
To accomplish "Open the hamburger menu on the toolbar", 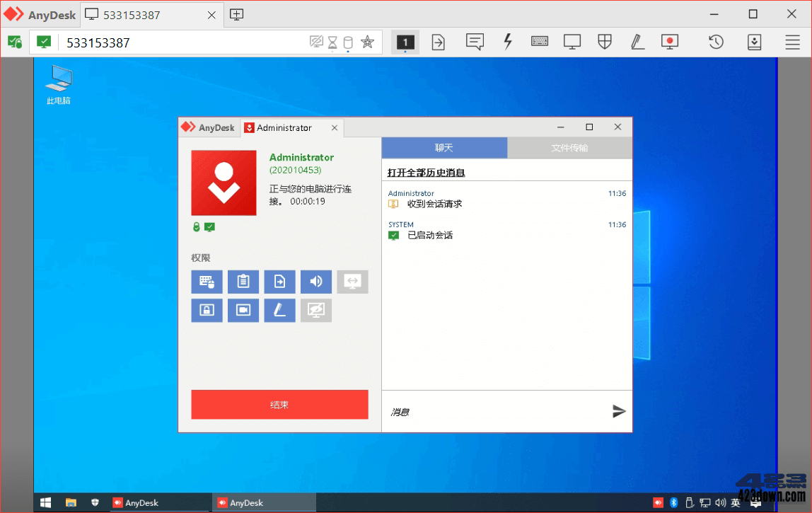I will (791, 42).
